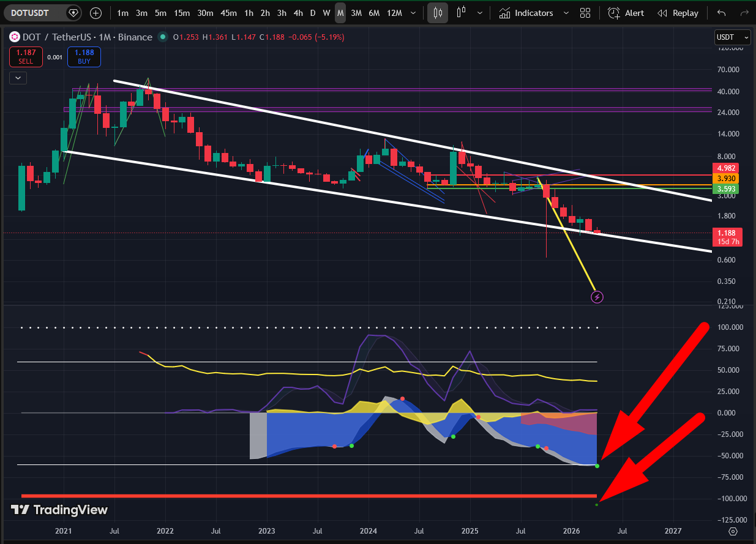
Task: Select the highlighted monthly M timeframe
Action: click(x=340, y=13)
